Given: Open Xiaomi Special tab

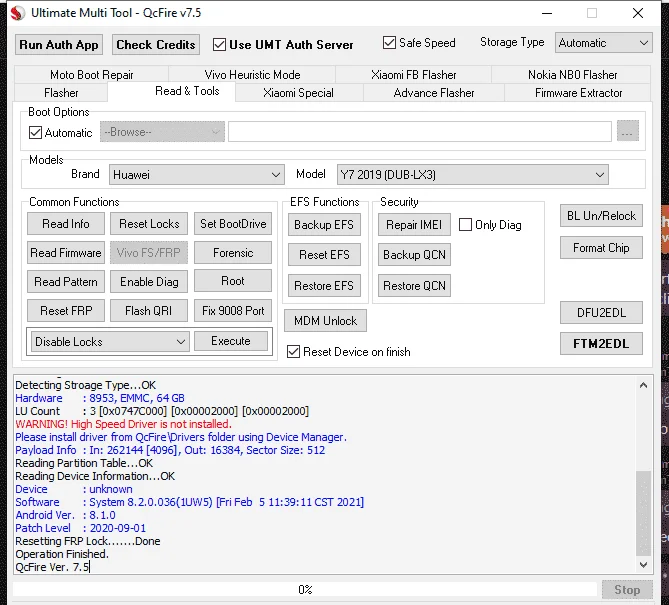Looking at the screenshot, I should [298, 93].
